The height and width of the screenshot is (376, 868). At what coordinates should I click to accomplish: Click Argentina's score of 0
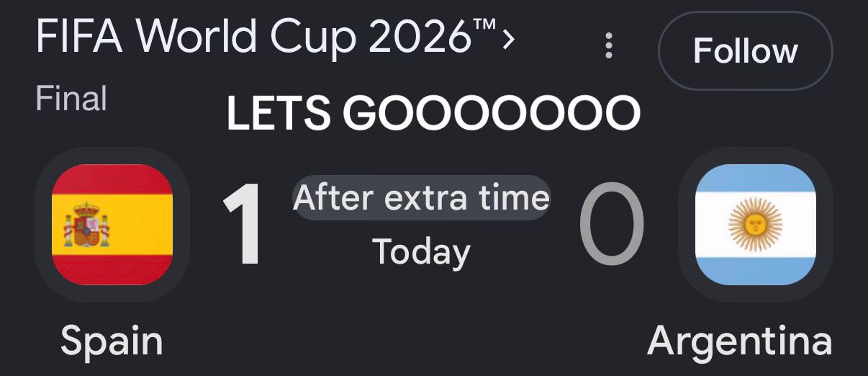point(611,225)
